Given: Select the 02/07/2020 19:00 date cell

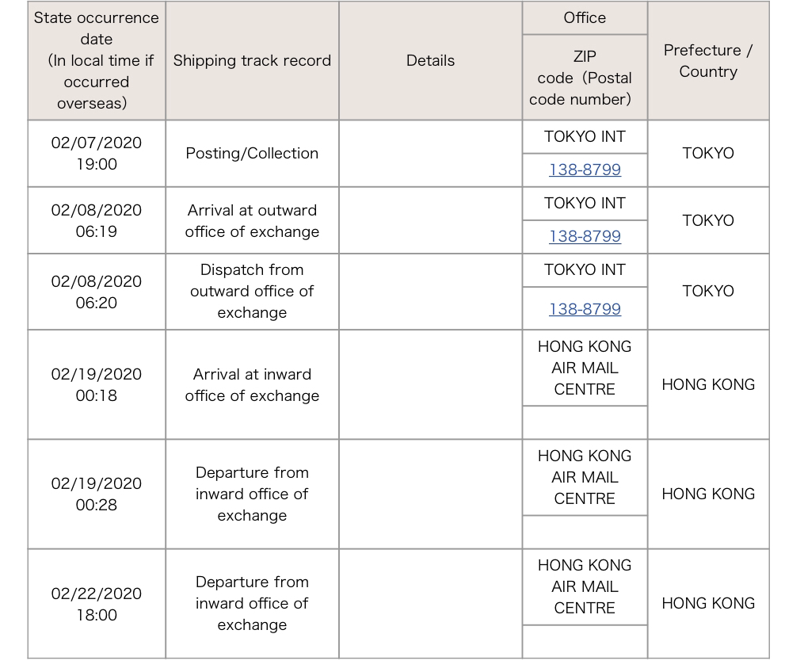Looking at the screenshot, I should pyautogui.click(x=97, y=153).
